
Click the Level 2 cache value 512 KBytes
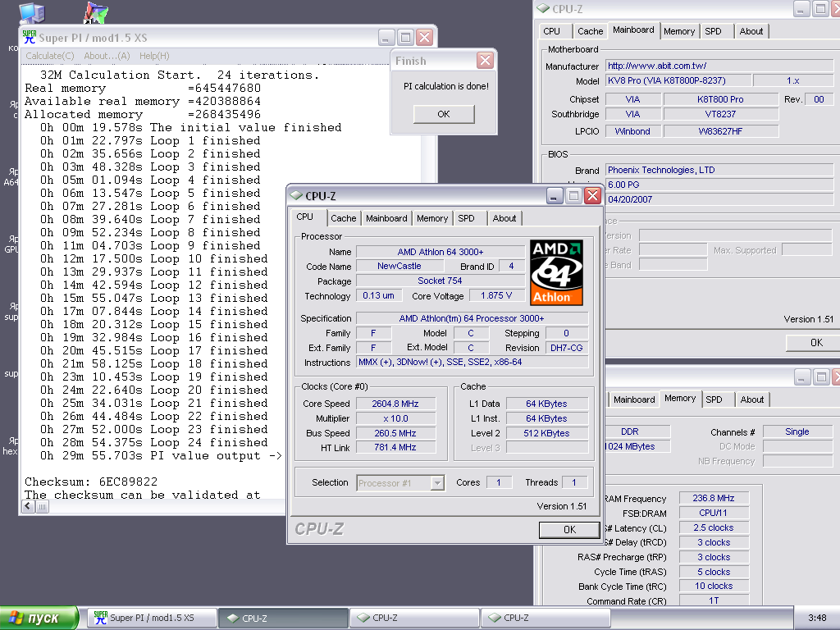point(546,433)
